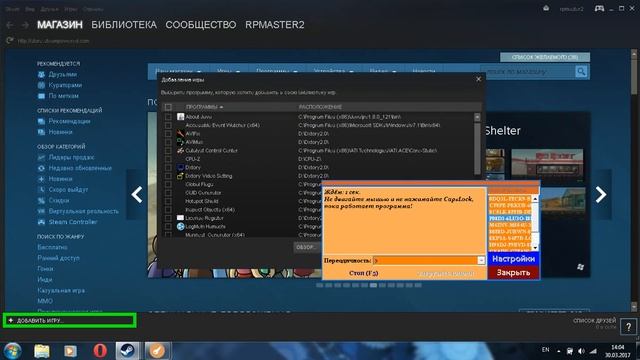Screen dimensions: 640x360
Task: Check the AVIFix checkbox
Action: point(168,133)
